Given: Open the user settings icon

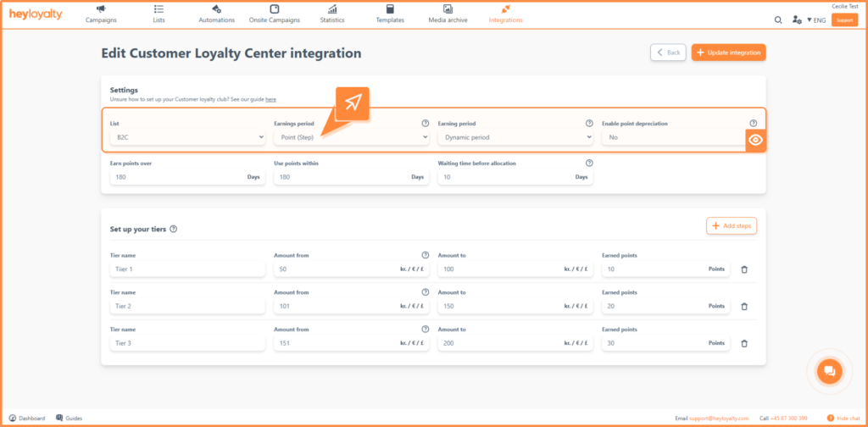Looking at the screenshot, I should [x=797, y=20].
